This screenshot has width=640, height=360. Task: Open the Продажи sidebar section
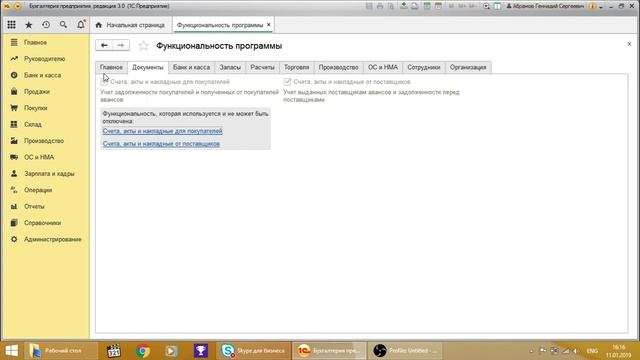point(45,91)
